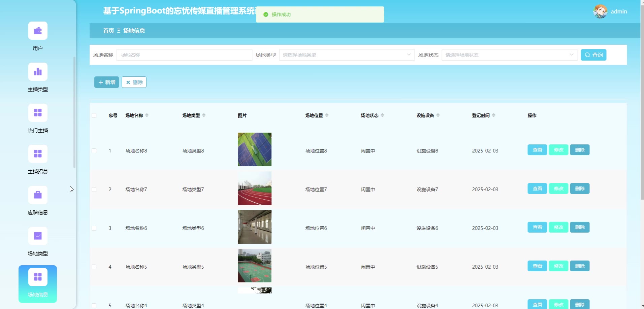Viewport: 644px width, 309px height.
Task: Click the 主播类型 bar chart icon
Action: (x=38, y=72)
